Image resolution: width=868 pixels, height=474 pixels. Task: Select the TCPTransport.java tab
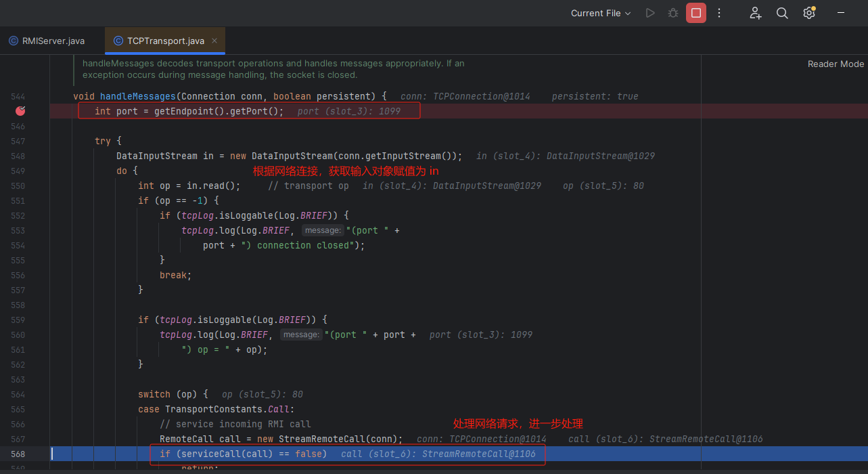(x=165, y=41)
